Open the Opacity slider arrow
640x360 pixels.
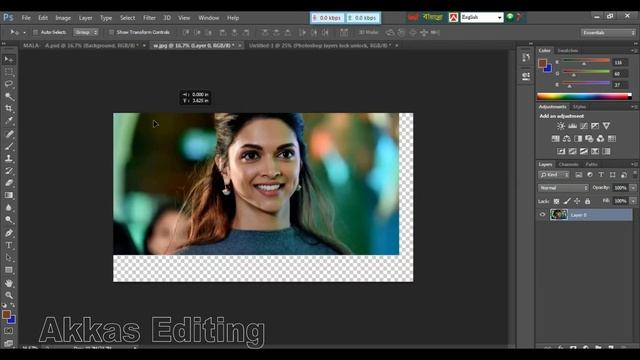coord(633,188)
